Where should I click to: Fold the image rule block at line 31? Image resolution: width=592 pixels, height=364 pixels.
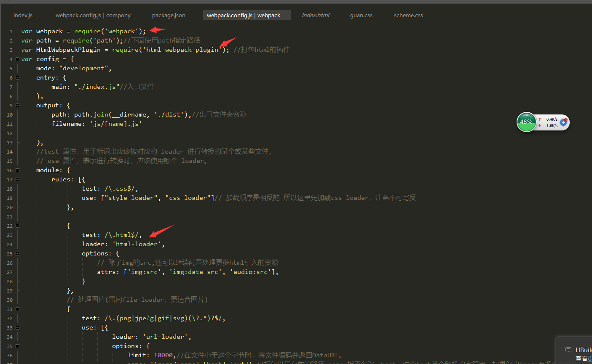17,309
